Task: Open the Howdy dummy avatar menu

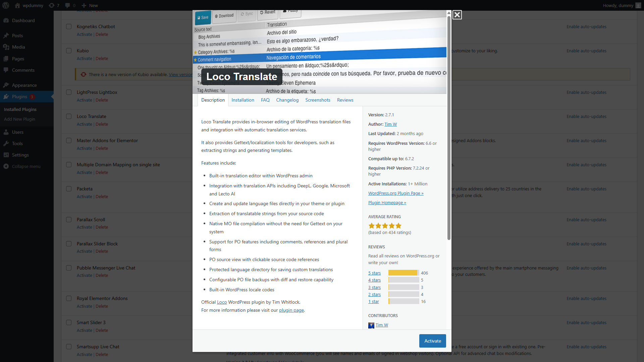Action: tap(638, 5)
